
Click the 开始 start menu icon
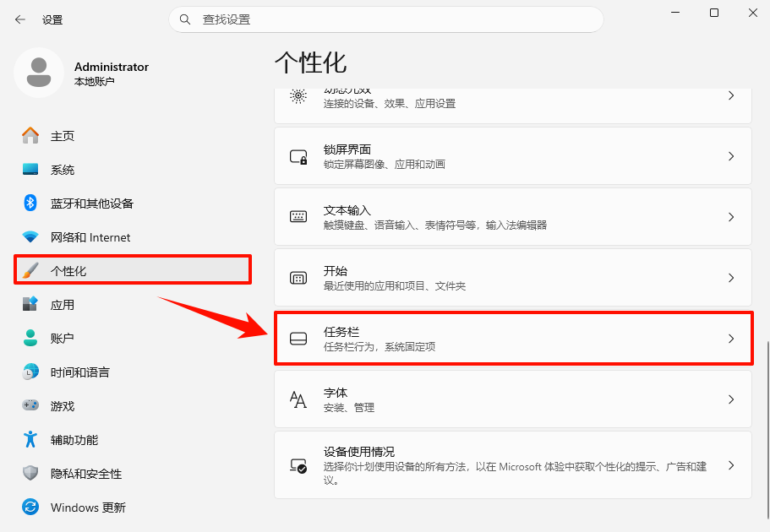pyautogui.click(x=298, y=278)
